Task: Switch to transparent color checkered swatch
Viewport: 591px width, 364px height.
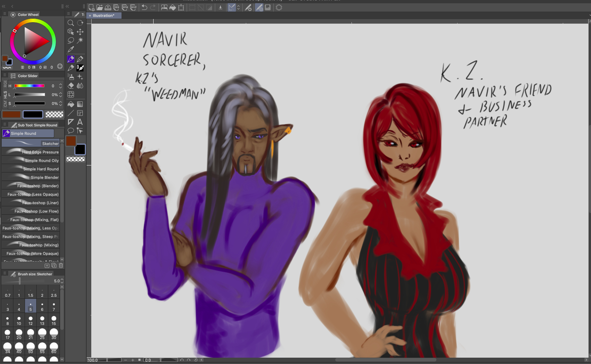Action: point(55,114)
